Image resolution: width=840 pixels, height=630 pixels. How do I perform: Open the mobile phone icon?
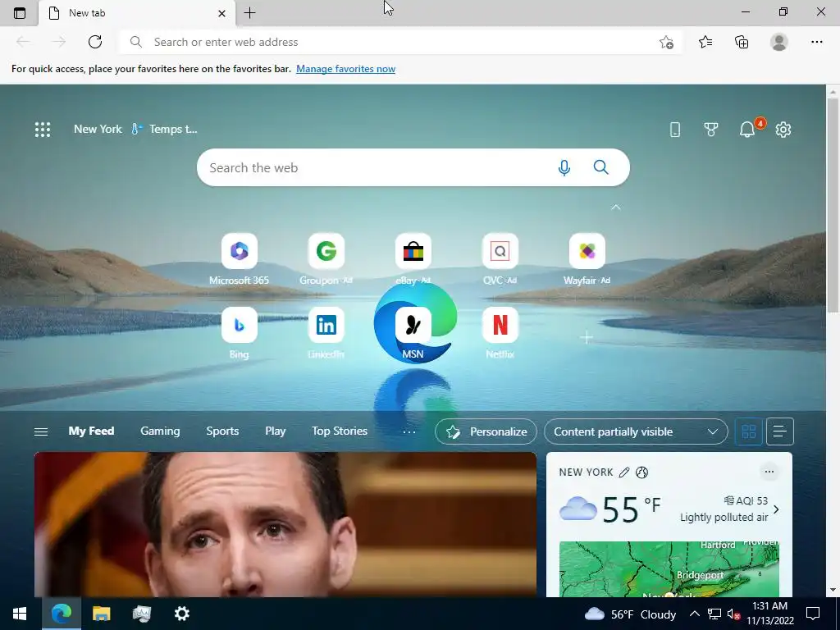[x=675, y=129]
